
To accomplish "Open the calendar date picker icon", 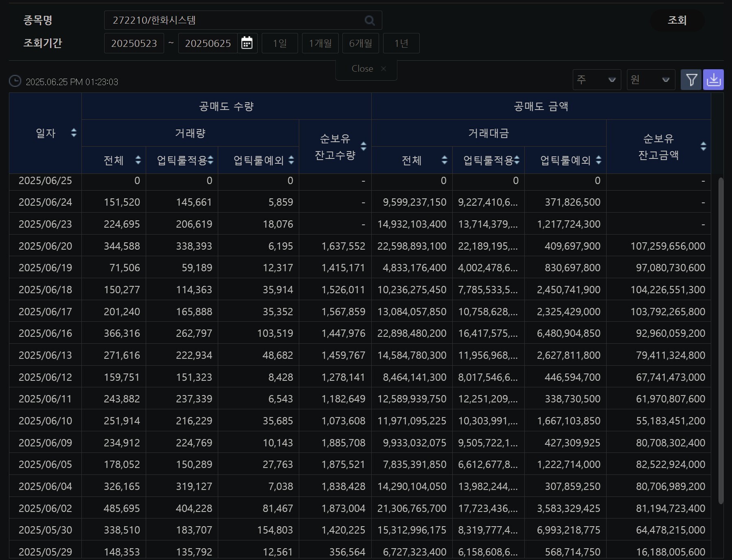I will [x=247, y=43].
